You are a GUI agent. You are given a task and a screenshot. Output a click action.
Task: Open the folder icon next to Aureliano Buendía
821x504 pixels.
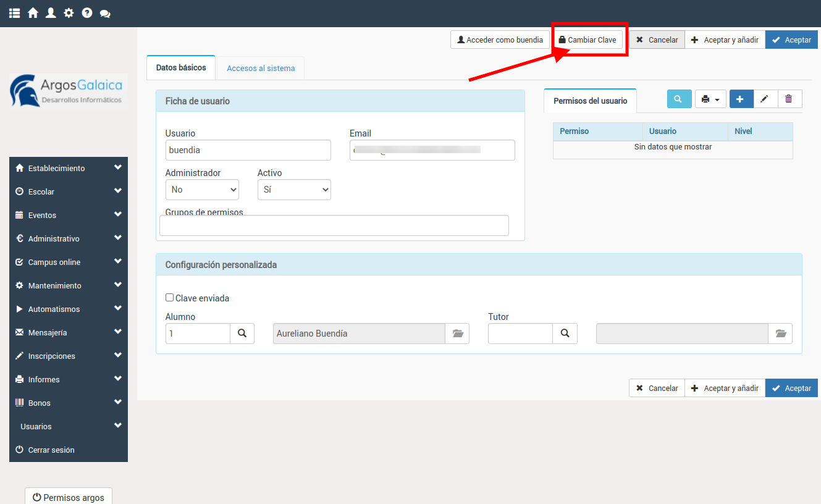point(457,334)
